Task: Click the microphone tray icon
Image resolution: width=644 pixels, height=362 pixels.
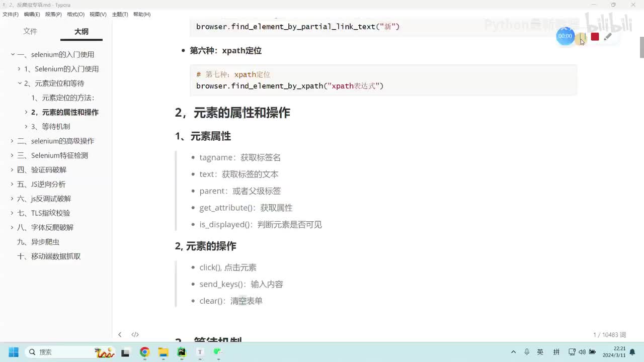Action: point(527,352)
